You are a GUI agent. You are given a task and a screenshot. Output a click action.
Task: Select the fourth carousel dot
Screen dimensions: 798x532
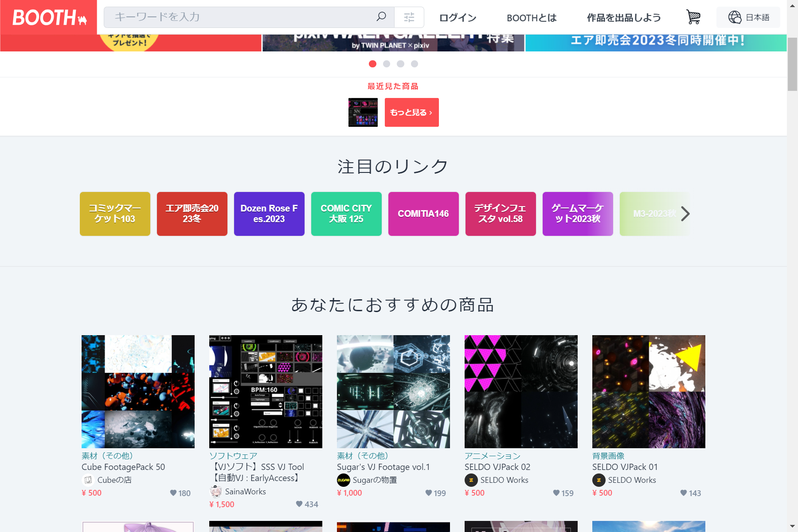[x=415, y=64]
